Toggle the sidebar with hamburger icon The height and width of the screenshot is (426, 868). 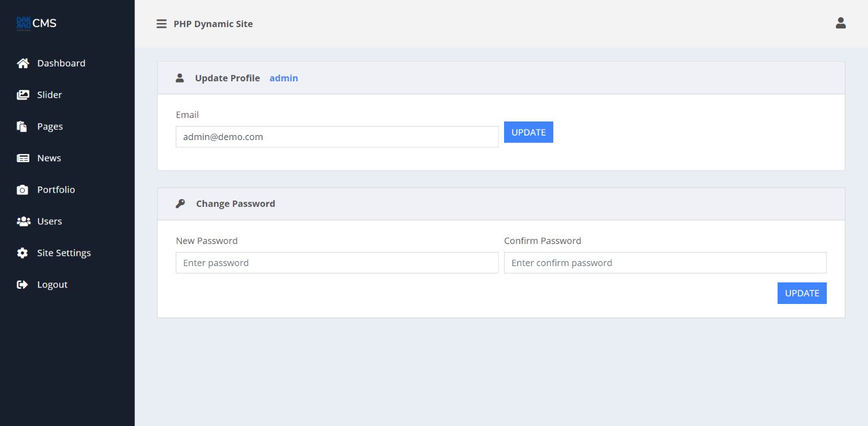pos(162,24)
